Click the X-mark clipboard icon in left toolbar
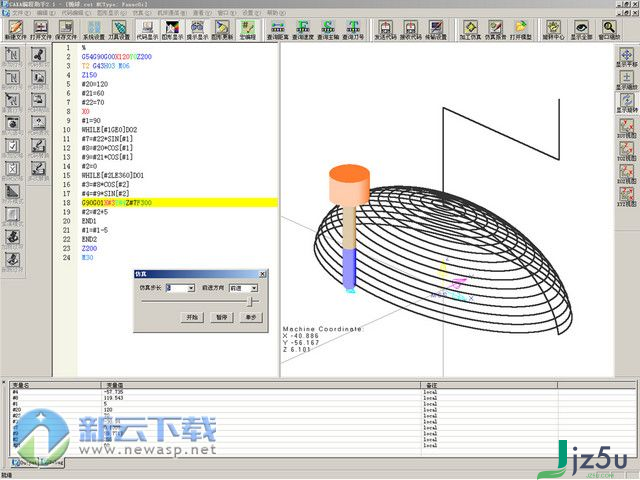Image resolution: width=640 pixels, height=480 pixels. tap(13, 169)
